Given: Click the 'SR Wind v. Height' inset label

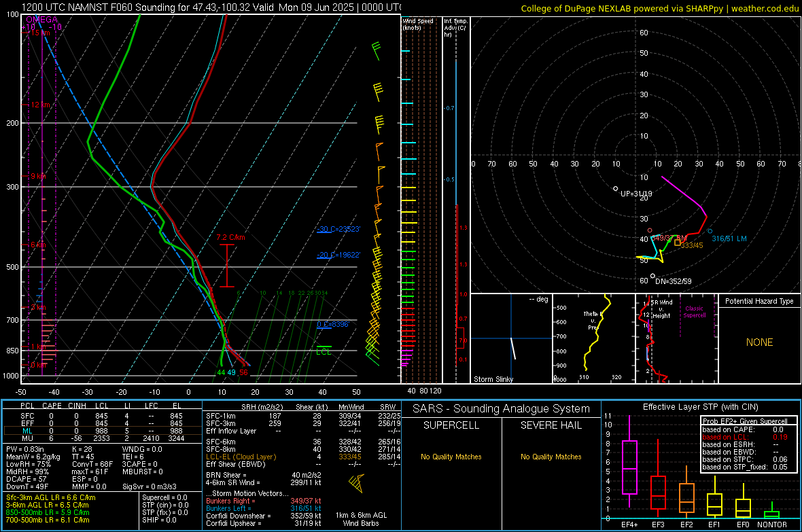Looking at the screenshot, I should click(662, 309).
